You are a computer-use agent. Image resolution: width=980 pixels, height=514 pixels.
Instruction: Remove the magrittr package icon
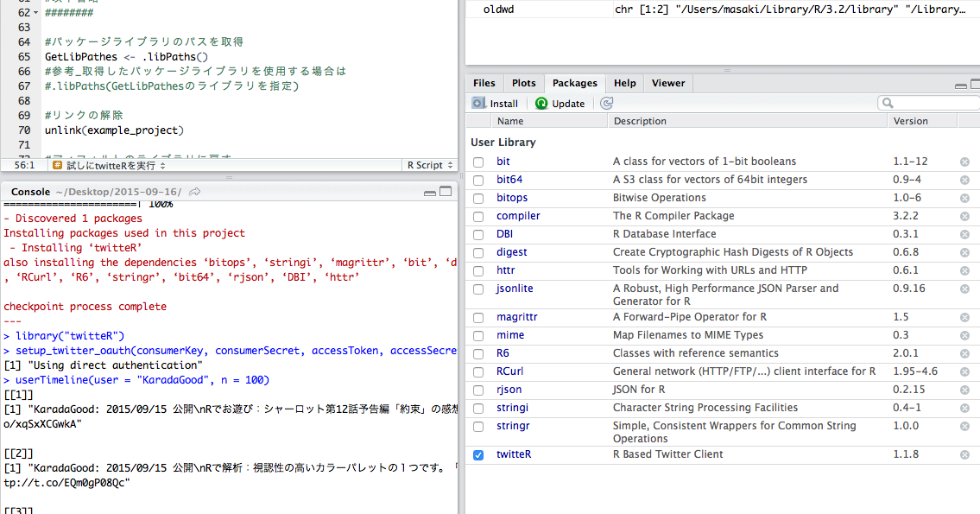click(964, 318)
